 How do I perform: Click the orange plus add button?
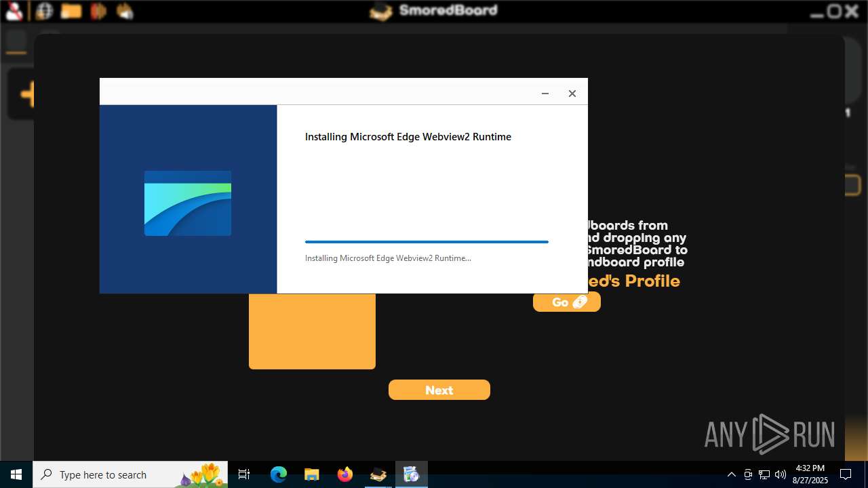point(27,94)
